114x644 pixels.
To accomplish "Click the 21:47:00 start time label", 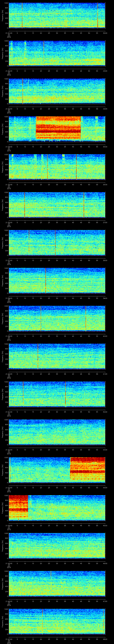I will (x=9, y=639).
